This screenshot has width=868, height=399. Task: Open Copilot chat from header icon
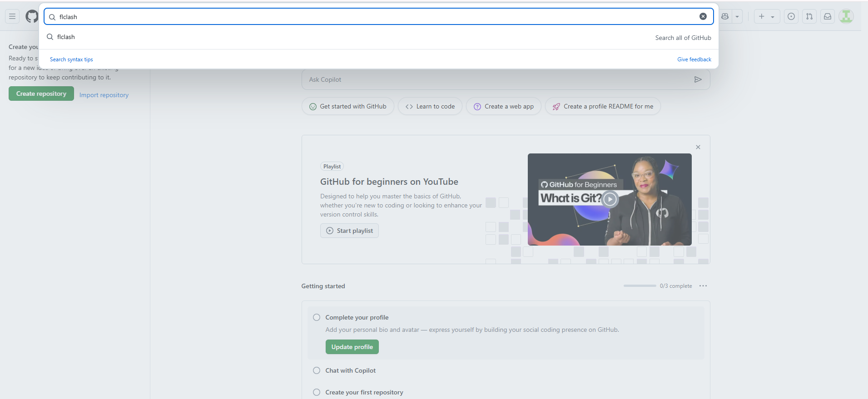(x=725, y=16)
